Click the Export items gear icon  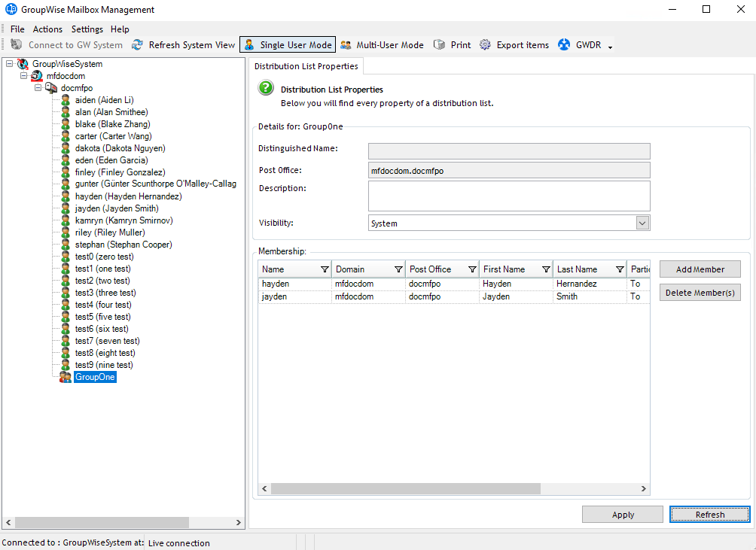pos(485,45)
